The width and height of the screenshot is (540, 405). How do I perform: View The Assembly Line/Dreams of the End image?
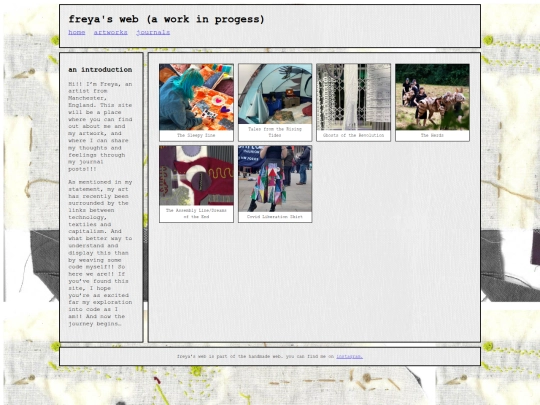[196, 175]
